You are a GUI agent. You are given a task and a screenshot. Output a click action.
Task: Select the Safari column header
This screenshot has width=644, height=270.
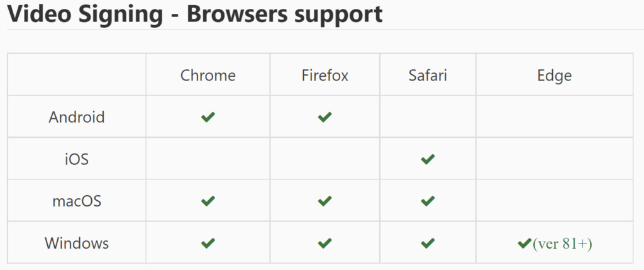coord(428,76)
